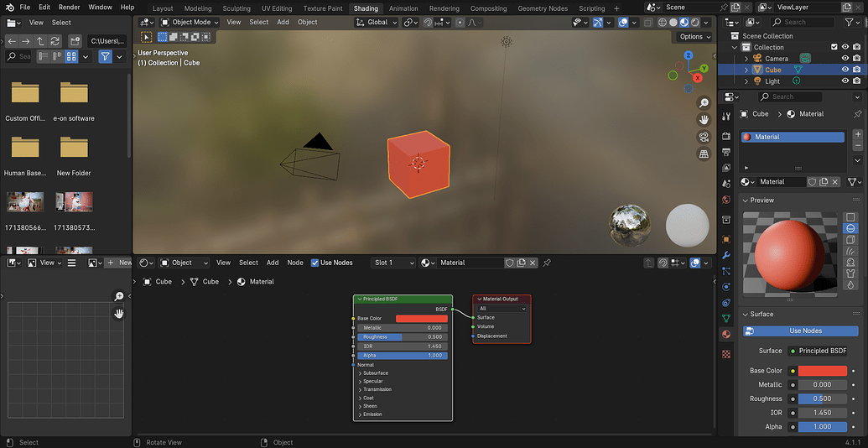Toggle camera view icon in viewport
868x448 pixels.
pos(704,137)
